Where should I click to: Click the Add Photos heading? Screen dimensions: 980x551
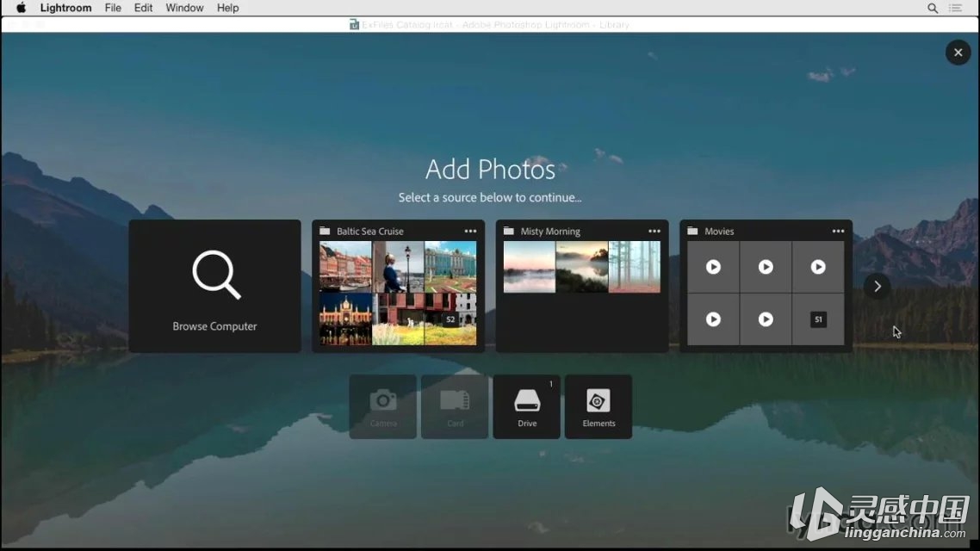pyautogui.click(x=490, y=170)
